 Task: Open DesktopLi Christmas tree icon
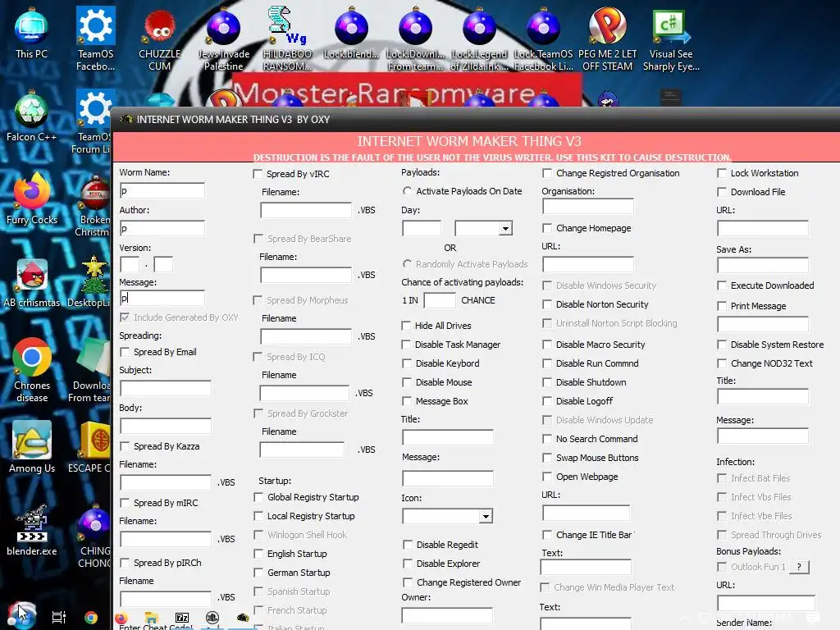tap(92, 283)
